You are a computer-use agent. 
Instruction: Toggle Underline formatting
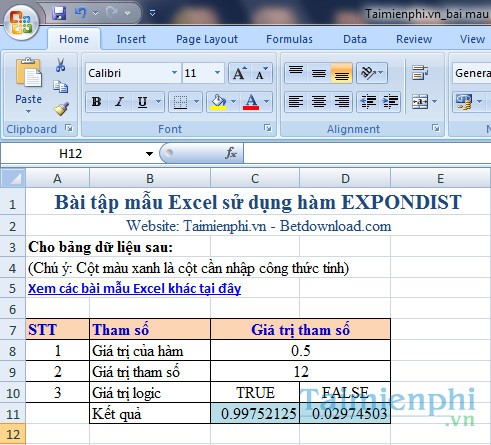142,102
